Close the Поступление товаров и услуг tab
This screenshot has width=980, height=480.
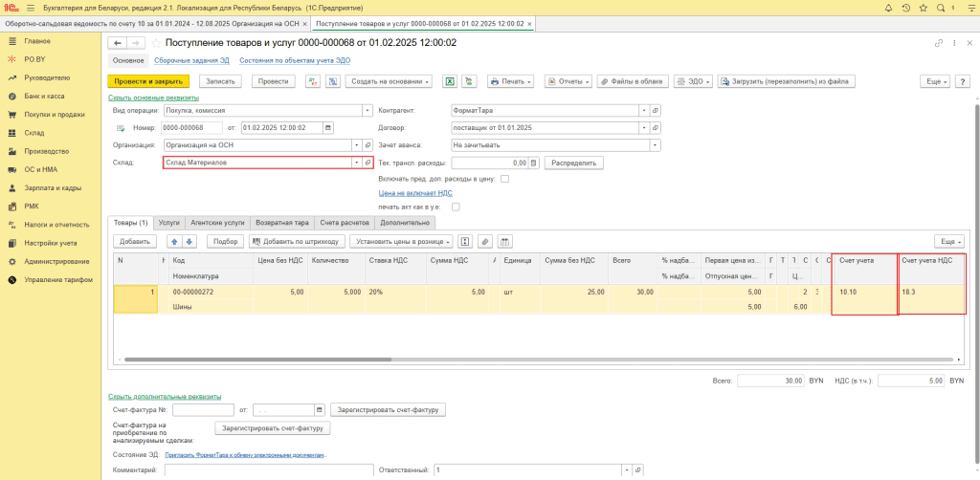[529, 24]
